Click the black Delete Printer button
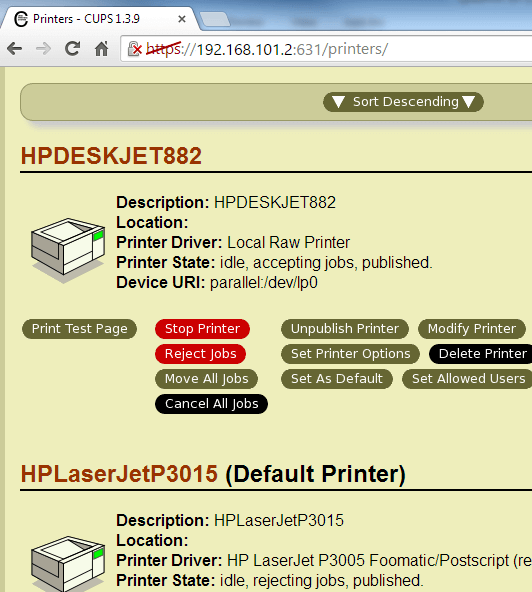Viewport: 532px width, 592px height. pos(481,354)
